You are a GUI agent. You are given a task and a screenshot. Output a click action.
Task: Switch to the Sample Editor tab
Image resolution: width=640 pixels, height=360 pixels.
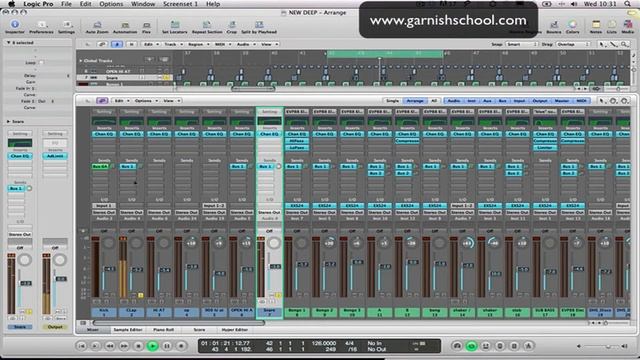[x=128, y=329]
